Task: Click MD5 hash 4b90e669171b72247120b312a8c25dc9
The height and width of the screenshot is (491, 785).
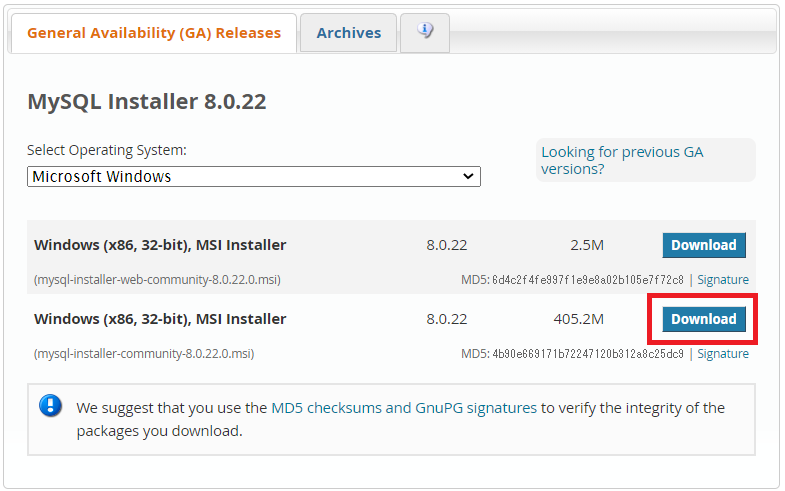Action: [x=588, y=354]
